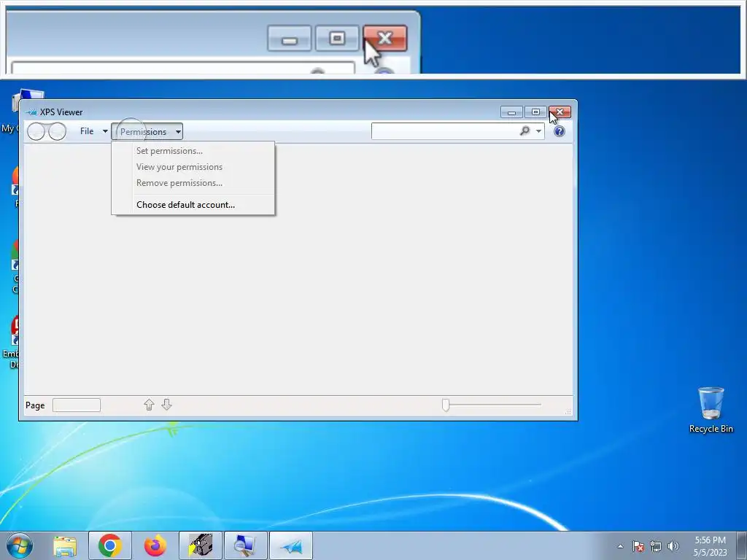Select View your permissions entry
747x560 pixels.
[x=179, y=167]
